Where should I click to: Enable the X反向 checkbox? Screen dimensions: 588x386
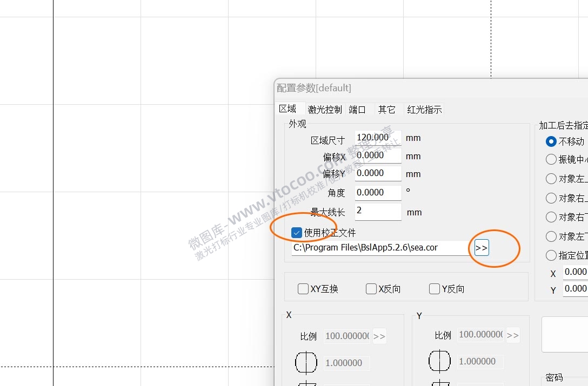(x=371, y=289)
